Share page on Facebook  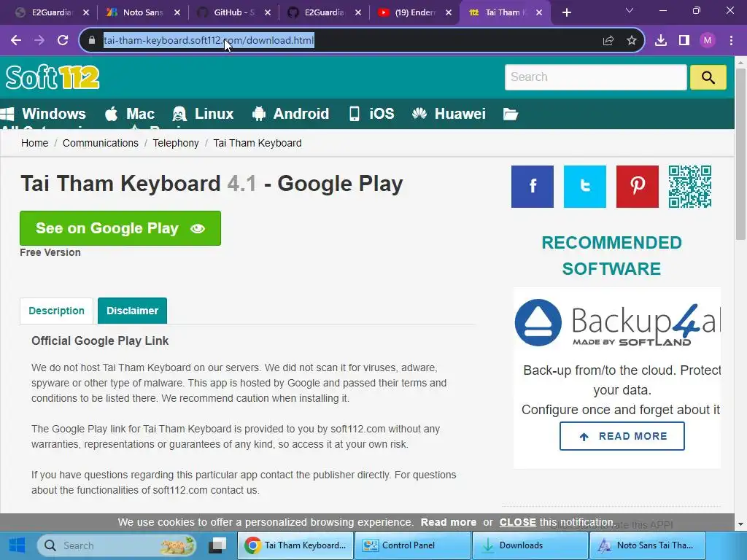(532, 187)
